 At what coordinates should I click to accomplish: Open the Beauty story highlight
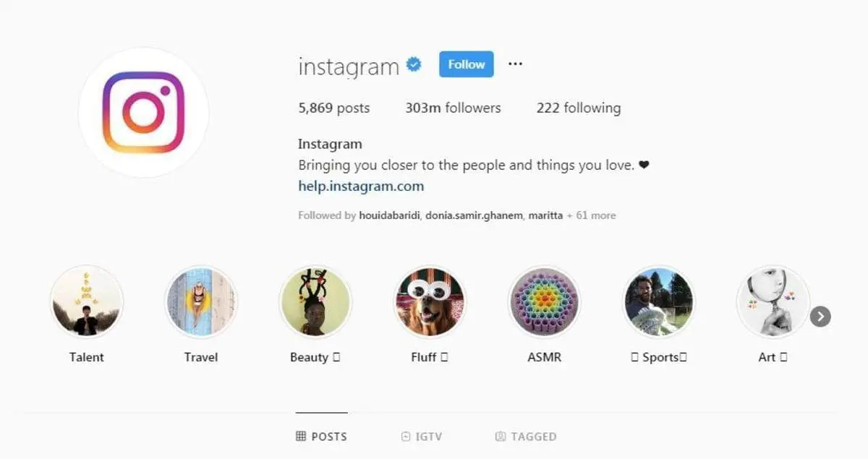point(315,301)
